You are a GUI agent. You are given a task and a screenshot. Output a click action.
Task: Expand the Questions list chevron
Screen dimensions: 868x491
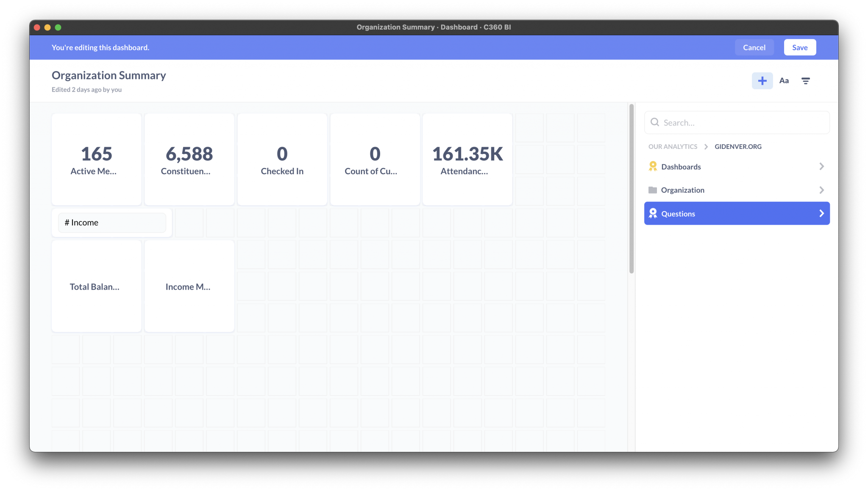pos(821,213)
